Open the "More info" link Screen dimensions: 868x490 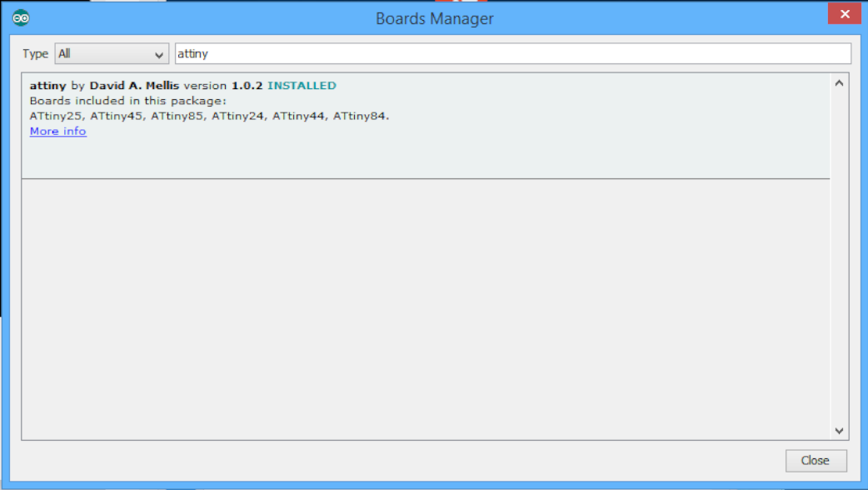pyautogui.click(x=57, y=131)
